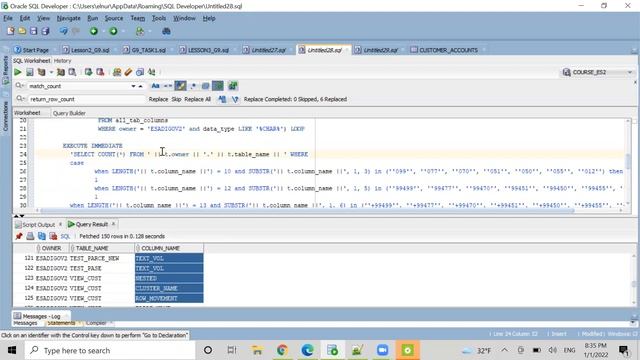Open the File menu
Viewport: 640px width, 360px height.
8,18
